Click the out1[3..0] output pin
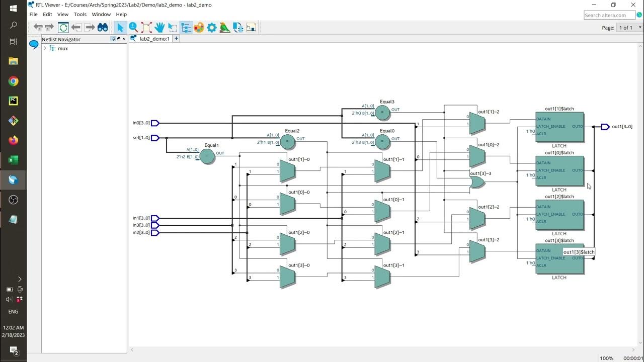644x362 pixels. (605, 127)
